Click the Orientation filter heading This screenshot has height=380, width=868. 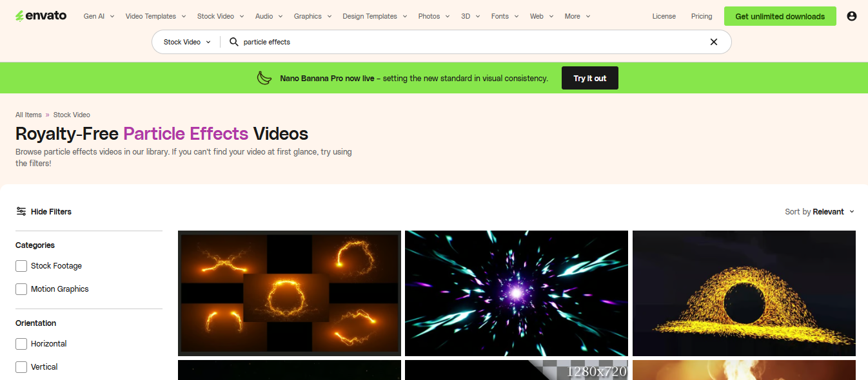[x=36, y=323]
